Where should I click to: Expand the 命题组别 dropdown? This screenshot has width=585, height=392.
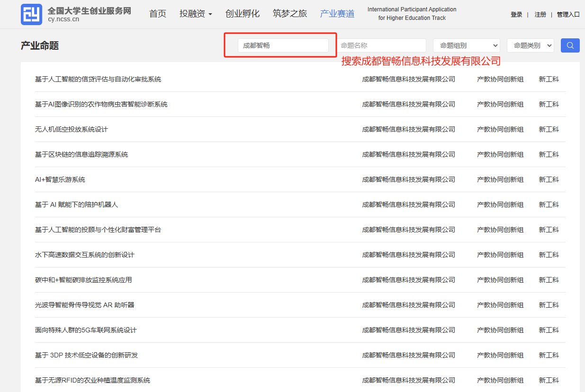point(467,45)
